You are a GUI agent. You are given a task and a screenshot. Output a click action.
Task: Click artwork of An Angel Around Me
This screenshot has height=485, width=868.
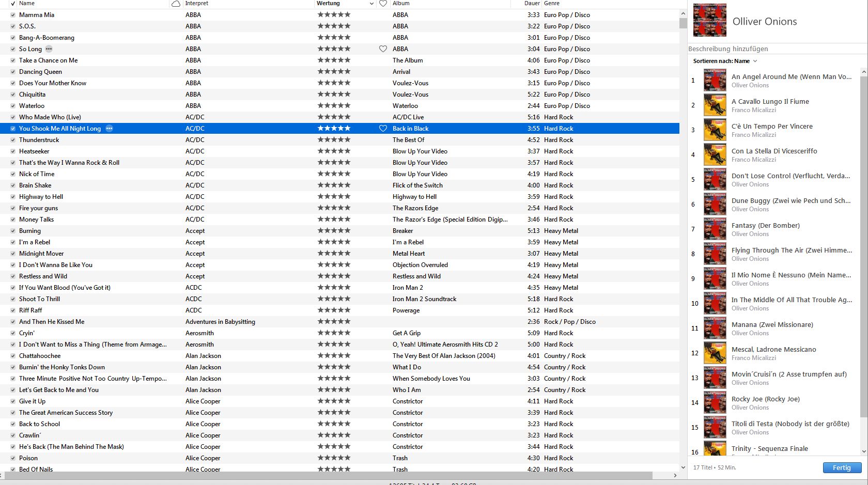click(x=715, y=81)
